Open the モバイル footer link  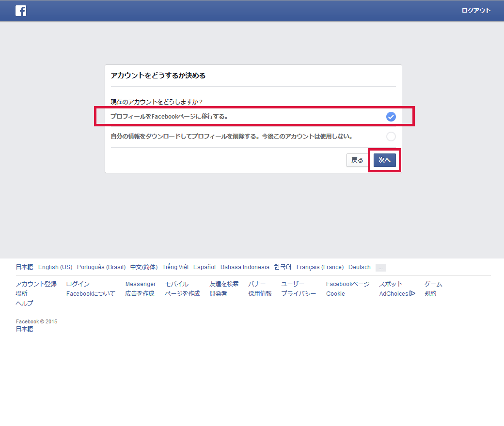tap(176, 284)
